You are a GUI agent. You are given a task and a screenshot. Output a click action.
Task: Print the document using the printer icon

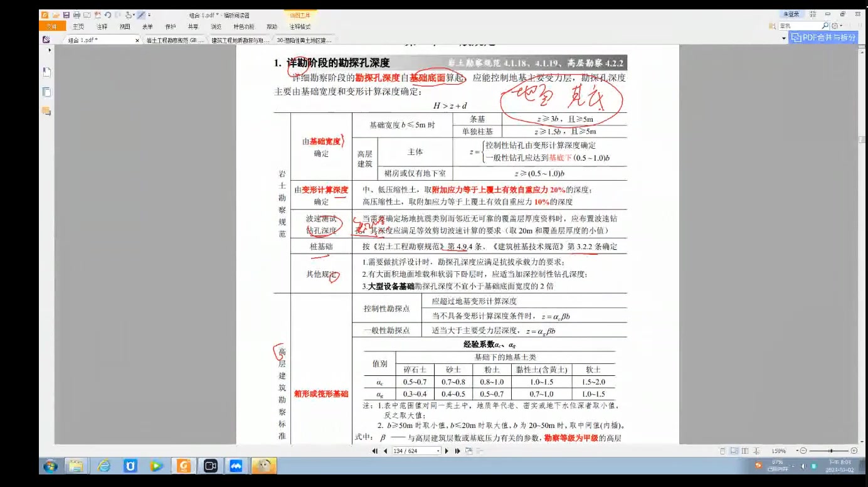(x=77, y=14)
